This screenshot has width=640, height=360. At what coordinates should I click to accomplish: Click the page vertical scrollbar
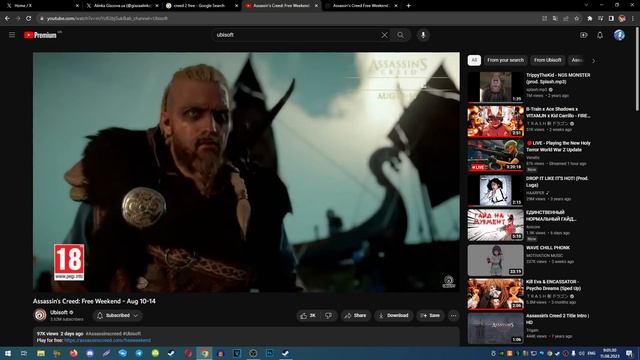coord(637,69)
